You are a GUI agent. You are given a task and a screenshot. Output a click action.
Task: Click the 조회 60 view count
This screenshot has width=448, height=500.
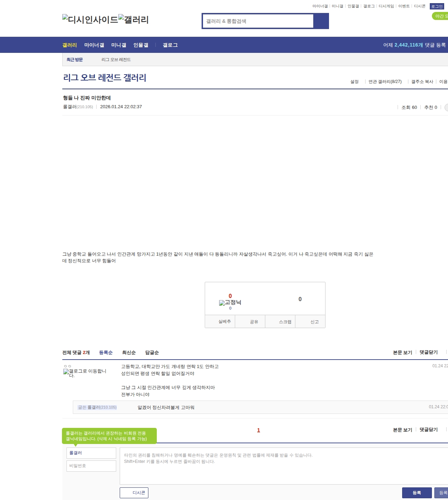[x=409, y=107]
